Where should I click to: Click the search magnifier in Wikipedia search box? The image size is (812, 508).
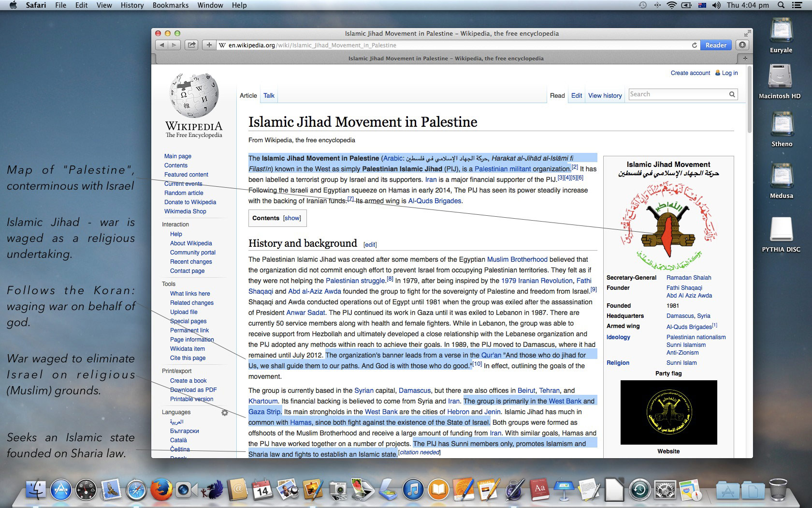click(x=732, y=94)
